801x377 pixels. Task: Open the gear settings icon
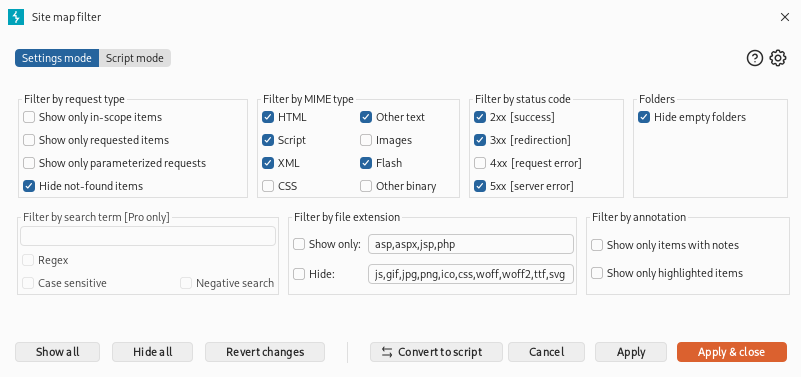coord(778,58)
